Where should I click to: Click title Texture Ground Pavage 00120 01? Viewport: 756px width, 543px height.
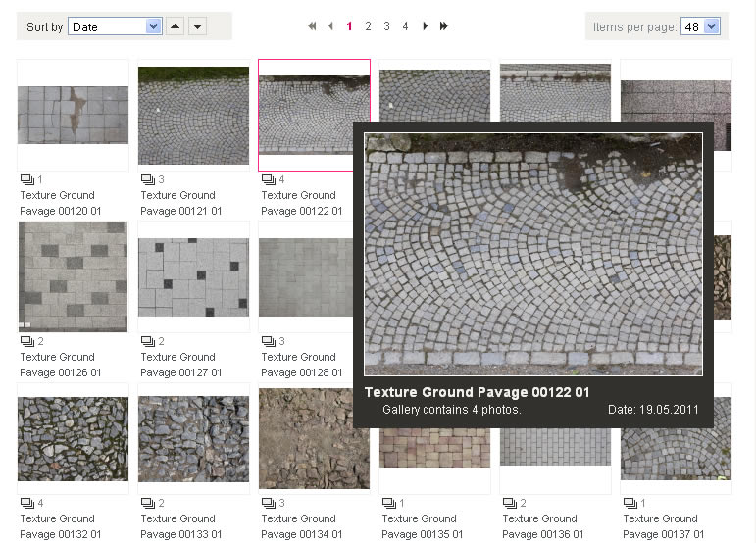coord(60,203)
